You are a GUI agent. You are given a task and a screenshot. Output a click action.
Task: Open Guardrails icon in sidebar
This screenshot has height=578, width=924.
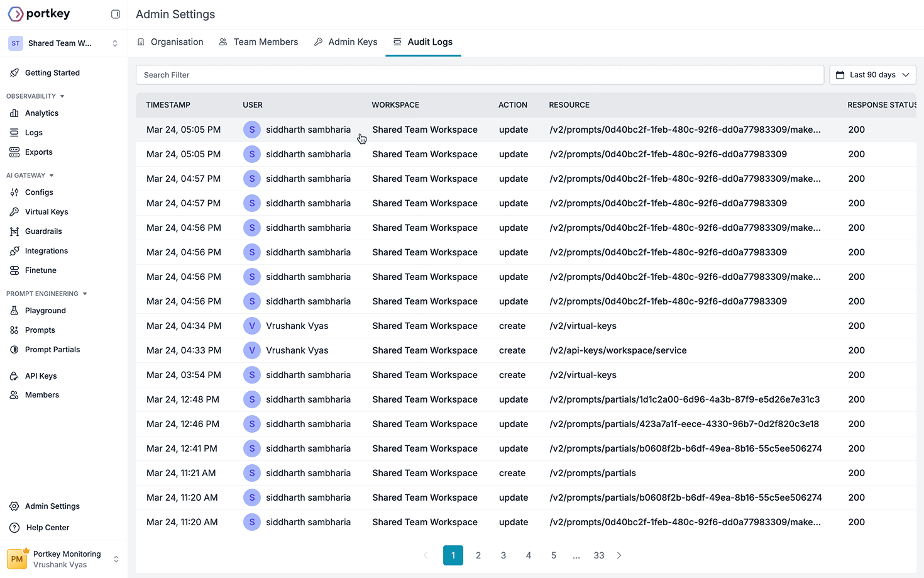coord(14,231)
